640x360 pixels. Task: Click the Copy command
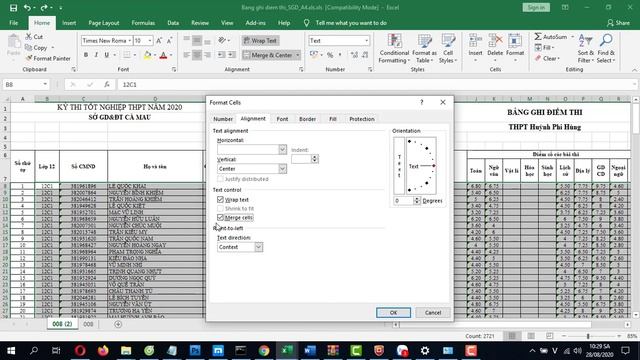[36, 48]
